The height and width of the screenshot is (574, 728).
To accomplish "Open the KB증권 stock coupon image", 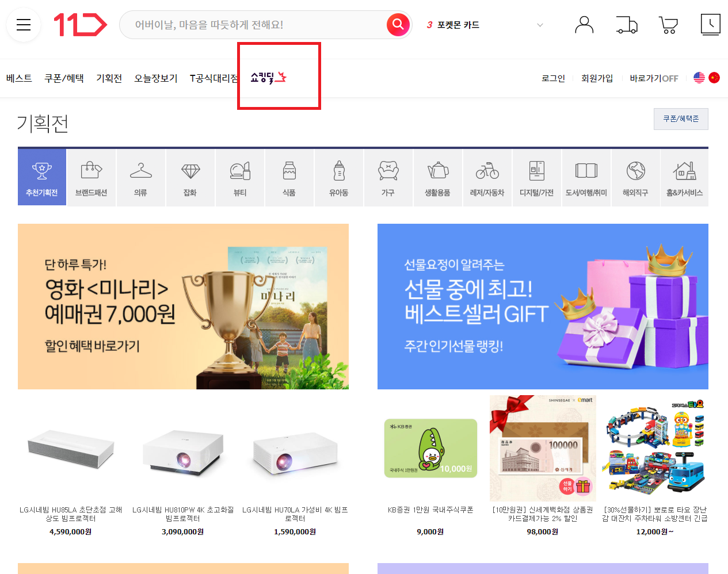I will point(430,449).
